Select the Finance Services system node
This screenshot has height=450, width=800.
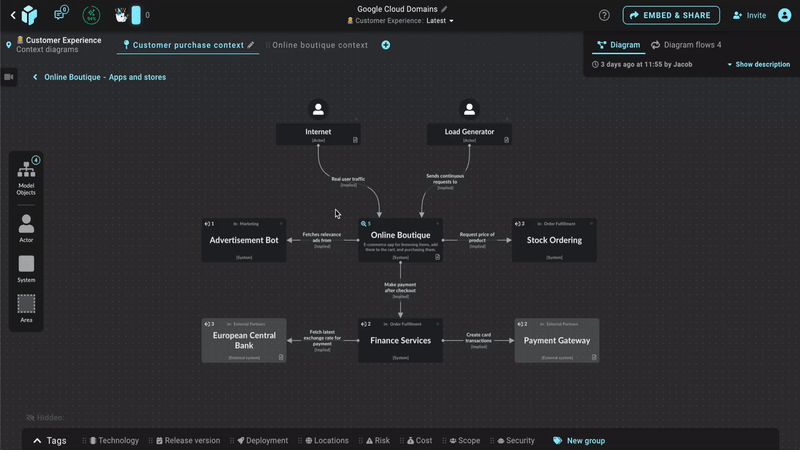coord(400,340)
